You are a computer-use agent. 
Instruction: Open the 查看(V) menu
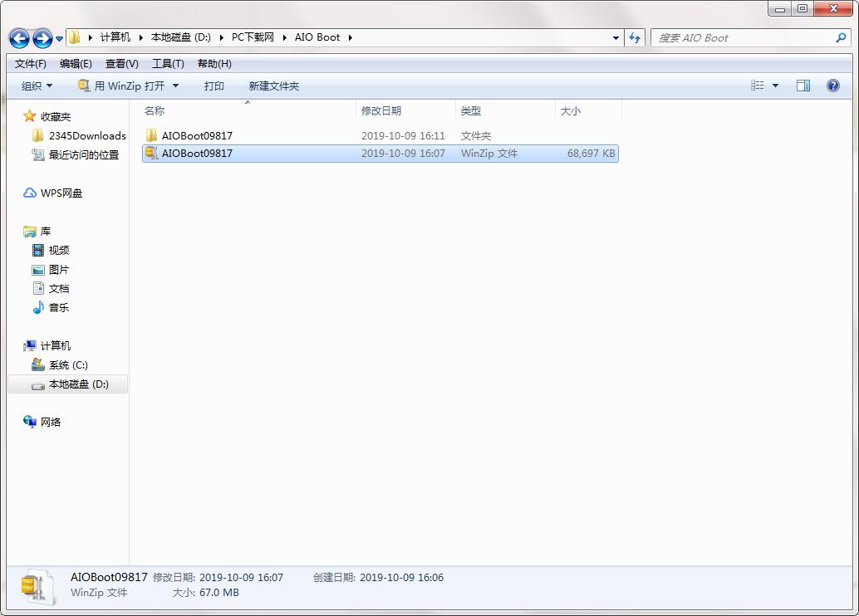(120, 63)
